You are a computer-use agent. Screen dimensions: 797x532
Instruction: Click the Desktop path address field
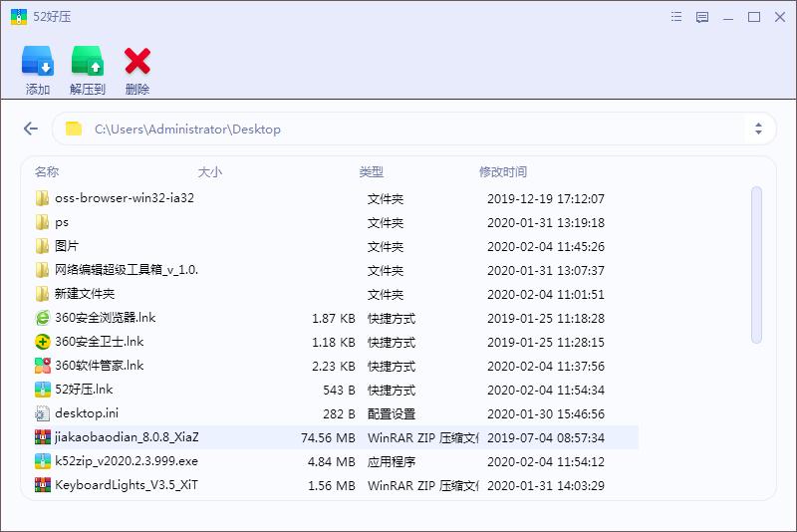click(x=398, y=129)
